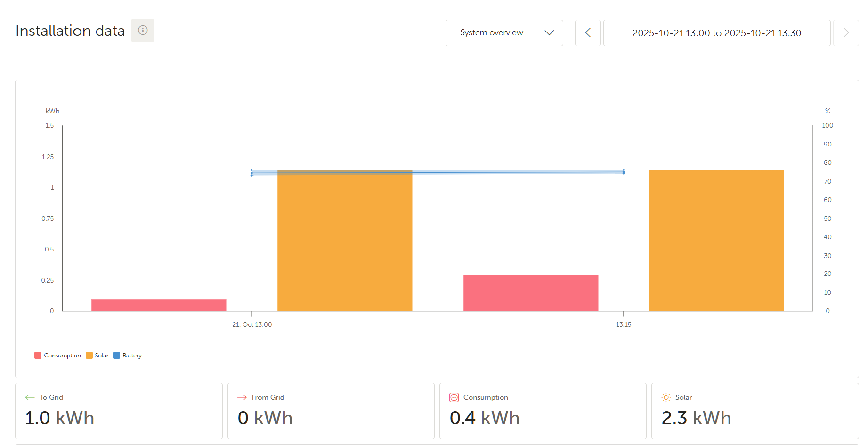868x445 pixels.
Task: Select the red Consumption bar at 13:15
Action: coord(531,293)
